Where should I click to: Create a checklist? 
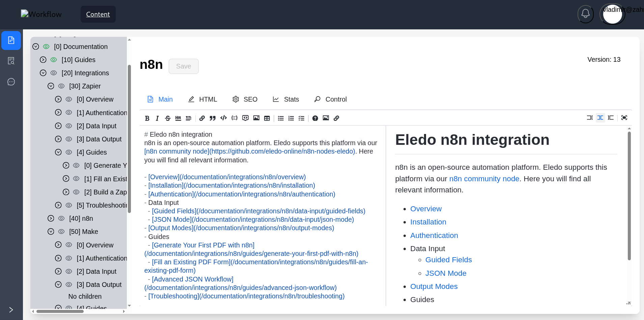[x=302, y=118]
